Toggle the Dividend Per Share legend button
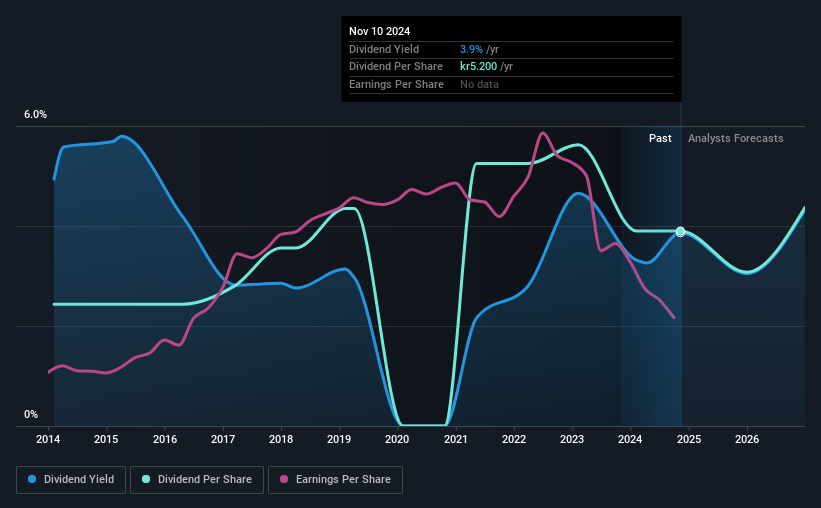The image size is (821, 508). pyautogui.click(x=197, y=480)
